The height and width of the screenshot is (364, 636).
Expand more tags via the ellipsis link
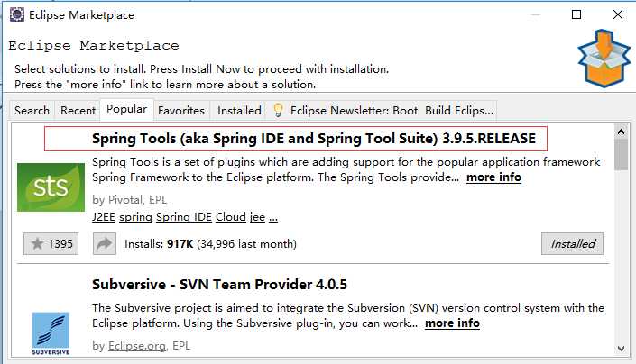click(x=273, y=218)
